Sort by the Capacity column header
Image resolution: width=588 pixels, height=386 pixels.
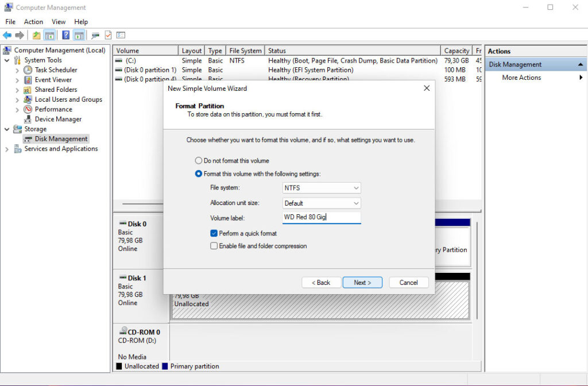457,51
